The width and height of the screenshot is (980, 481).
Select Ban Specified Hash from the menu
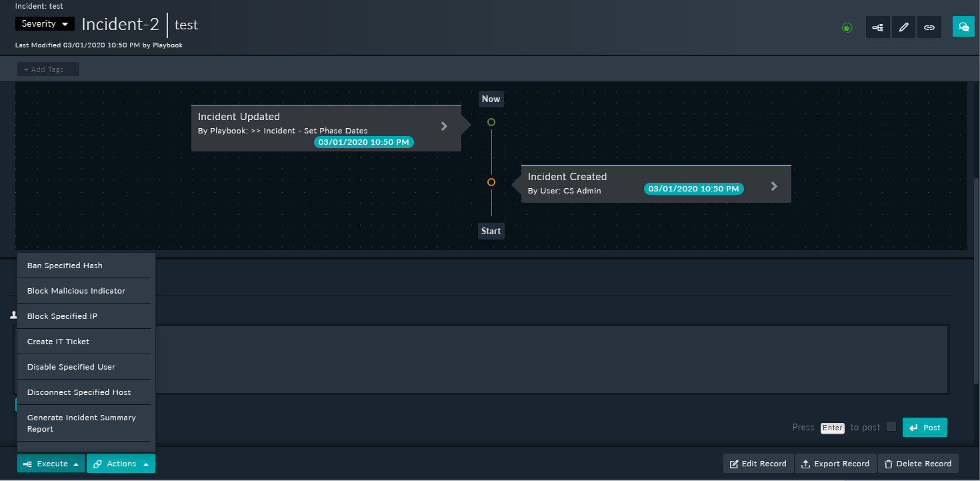pyautogui.click(x=64, y=265)
